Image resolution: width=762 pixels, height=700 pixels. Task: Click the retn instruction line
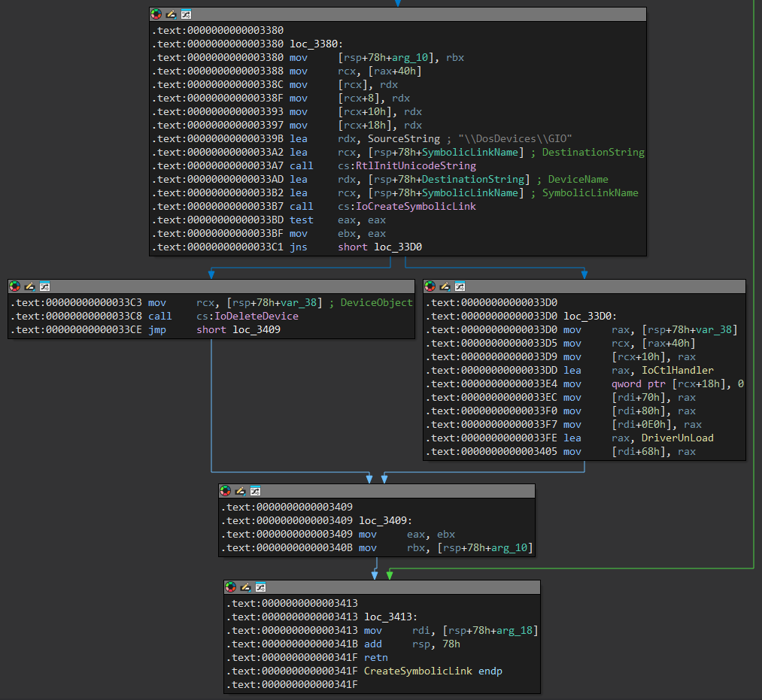pyautogui.click(x=376, y=657)
